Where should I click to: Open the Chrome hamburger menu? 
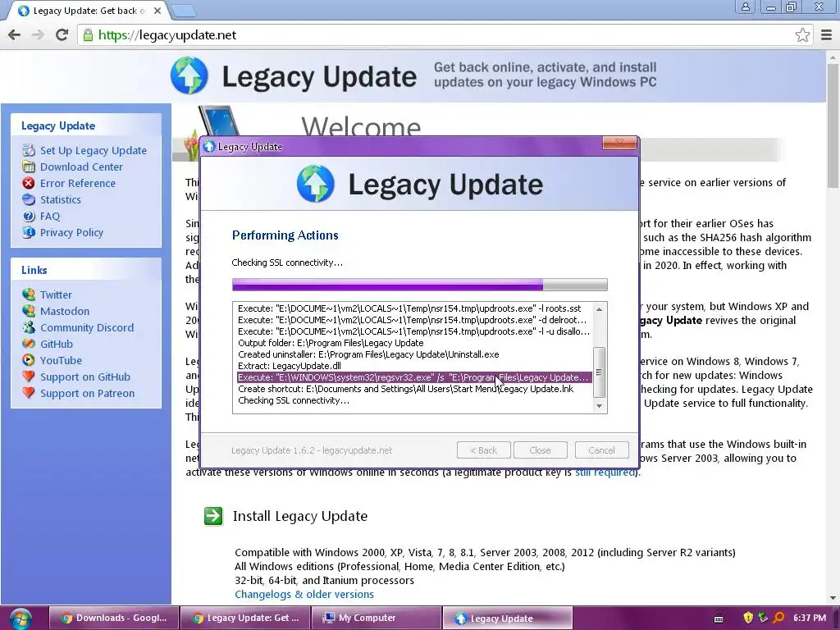point(826,34)
